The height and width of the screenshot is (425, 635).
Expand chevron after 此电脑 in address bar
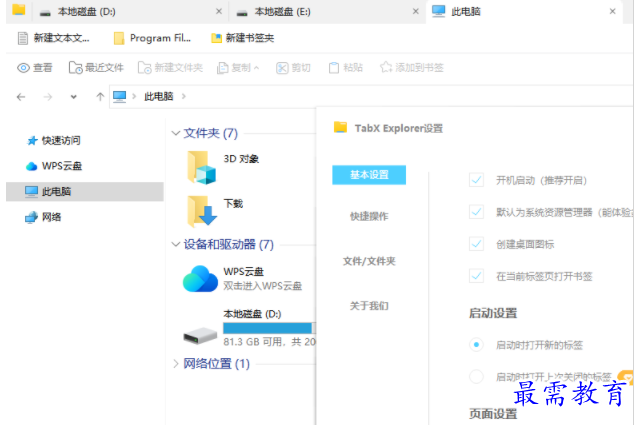click(x=183, y=96)
